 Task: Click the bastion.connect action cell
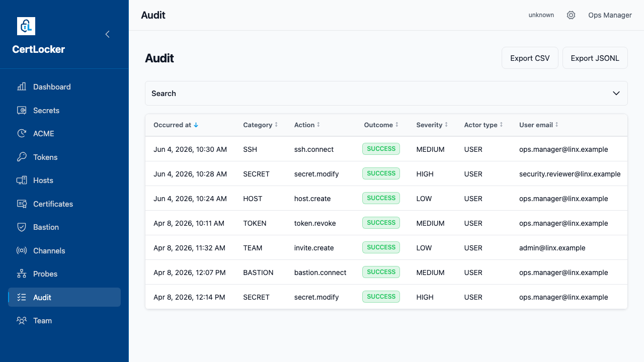(x=320, y=273)
